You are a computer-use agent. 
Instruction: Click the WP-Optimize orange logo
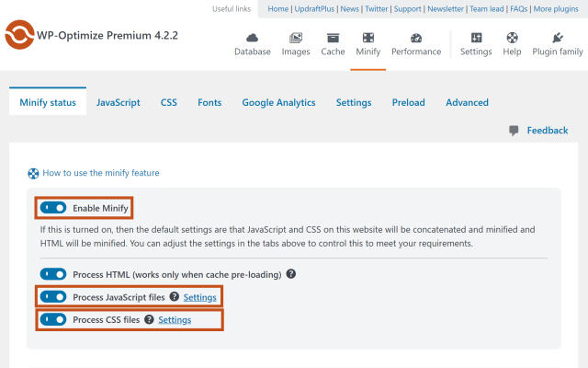tap(19, 35)
